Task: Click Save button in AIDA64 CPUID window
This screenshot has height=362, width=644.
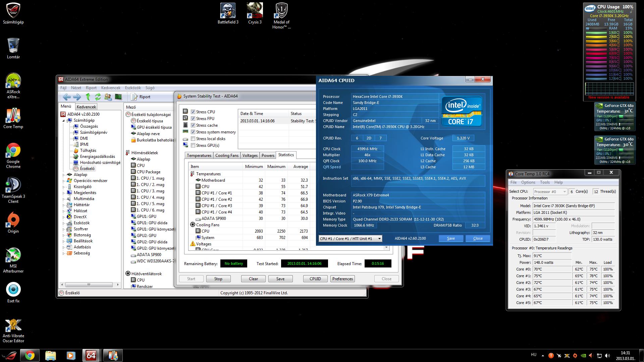Action: (451, 238)
